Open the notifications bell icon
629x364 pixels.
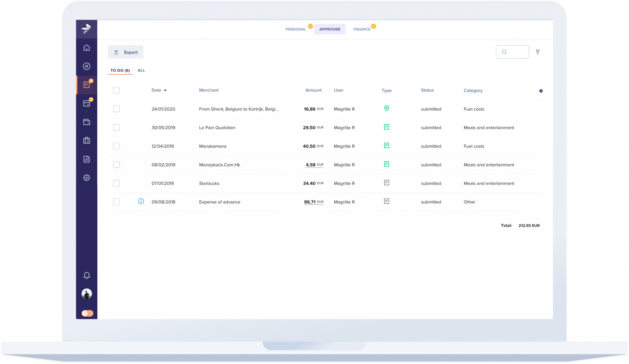[x=87, y=276]
